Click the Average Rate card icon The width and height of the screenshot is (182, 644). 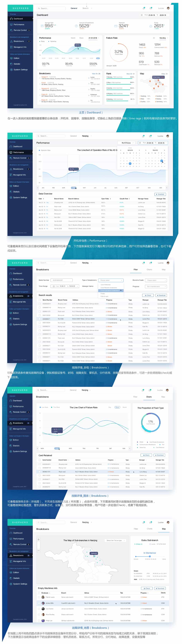point(42,26)
